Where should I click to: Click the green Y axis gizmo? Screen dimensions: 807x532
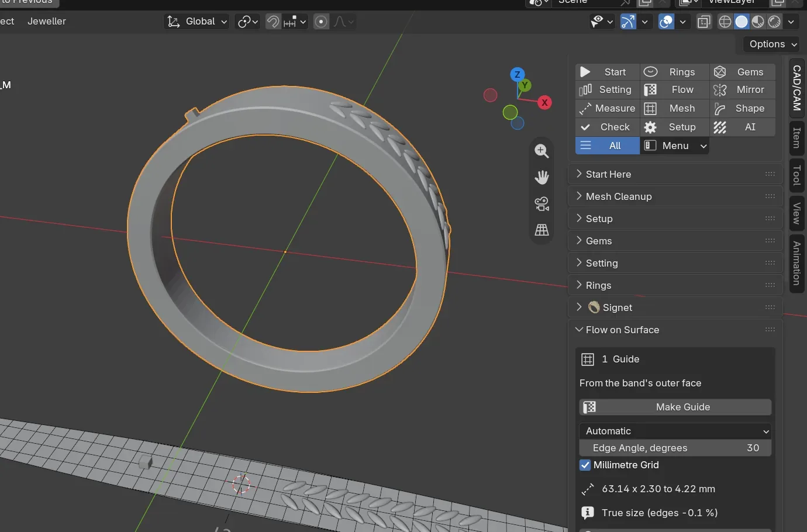pos(525,85)
